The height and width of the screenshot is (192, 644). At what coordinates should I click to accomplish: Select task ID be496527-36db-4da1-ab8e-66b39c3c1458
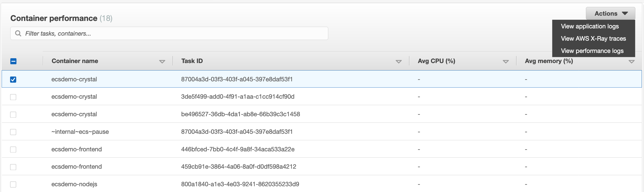(241, 114)
